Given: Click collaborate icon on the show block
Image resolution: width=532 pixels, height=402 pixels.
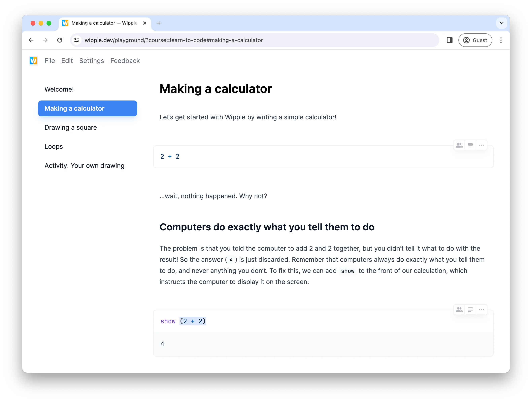Looking at the screenshot, I should [x=459, y=309].
